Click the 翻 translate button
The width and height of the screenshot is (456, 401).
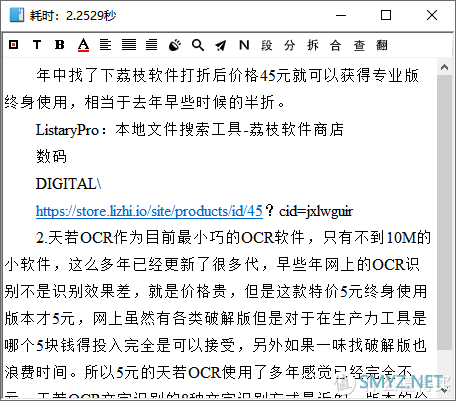click(382, 45)
